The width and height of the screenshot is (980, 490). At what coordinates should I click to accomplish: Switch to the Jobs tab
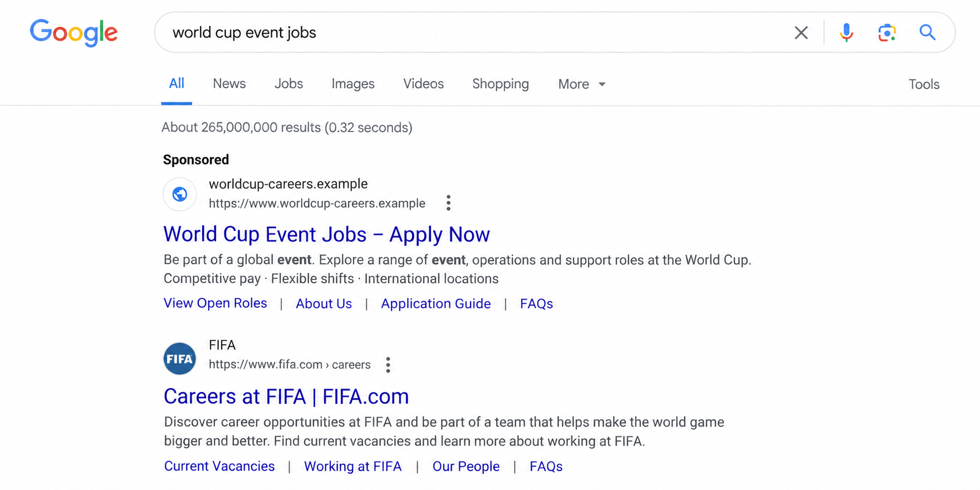click(x=288, y=83)
